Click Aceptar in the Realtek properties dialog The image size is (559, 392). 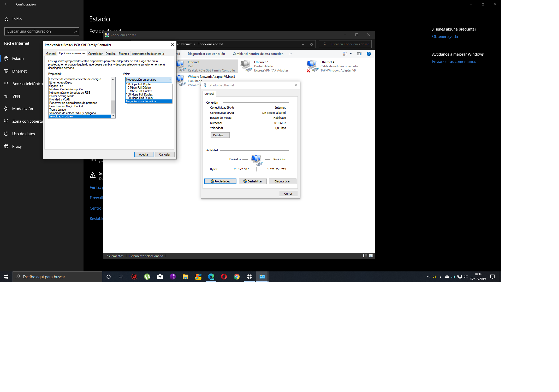coord(144,155)
